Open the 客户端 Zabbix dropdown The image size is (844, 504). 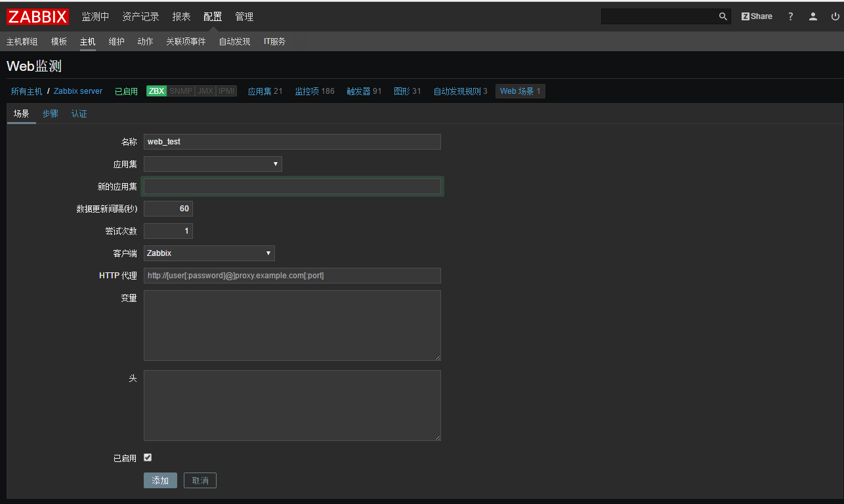209,253
